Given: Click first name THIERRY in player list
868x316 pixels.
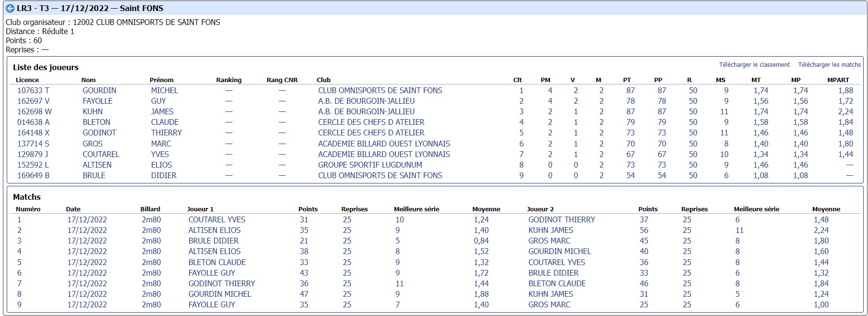Looking at the screenshot, I should click(166, 133).
